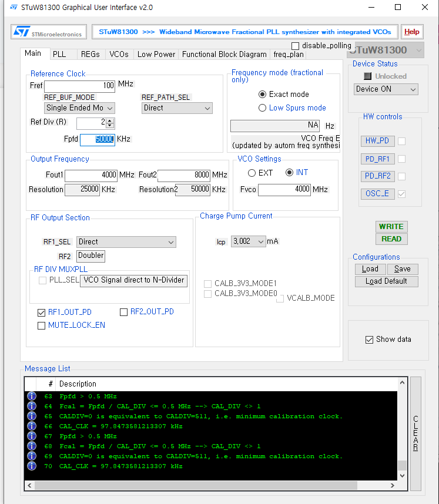Viewport: 439px width, 504px height.
Task: Uncheck RF1_OUT_PD checkbox
Action: click(41, 313)
